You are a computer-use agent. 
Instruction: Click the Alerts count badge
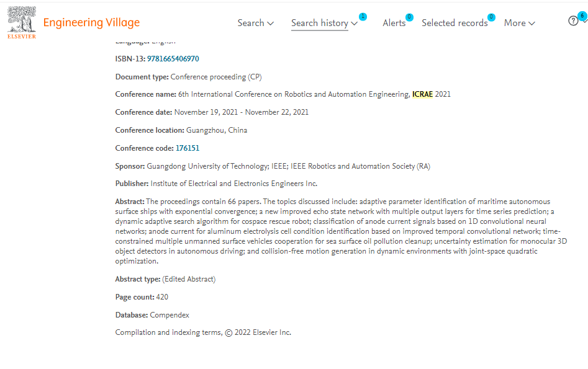(409, 17)
